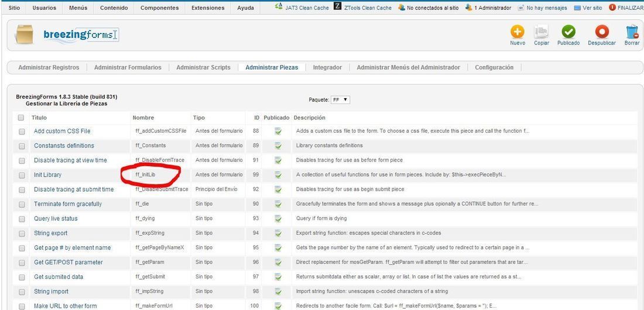Open the Extensiones menu
644x310 pixels.
(208, 8)
